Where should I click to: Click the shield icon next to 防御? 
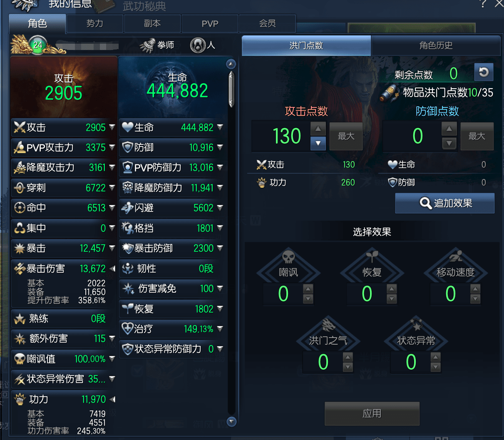[x=127, y=147]
